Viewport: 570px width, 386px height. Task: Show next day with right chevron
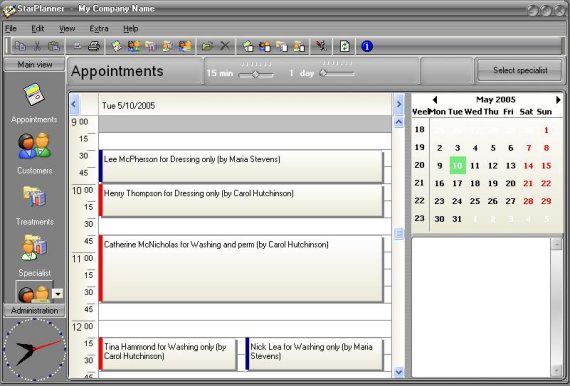[x=399, y=104]
